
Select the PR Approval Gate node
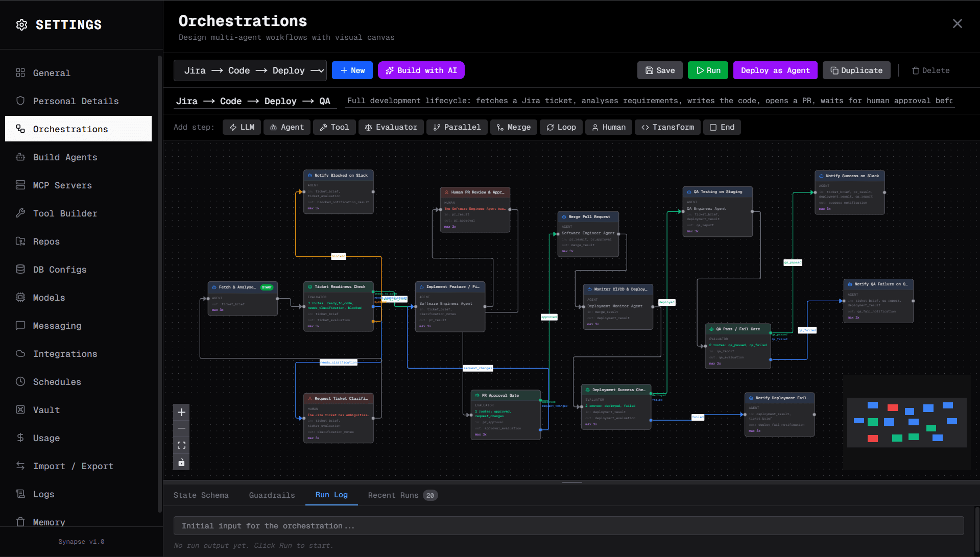click(x=506, y=415)
